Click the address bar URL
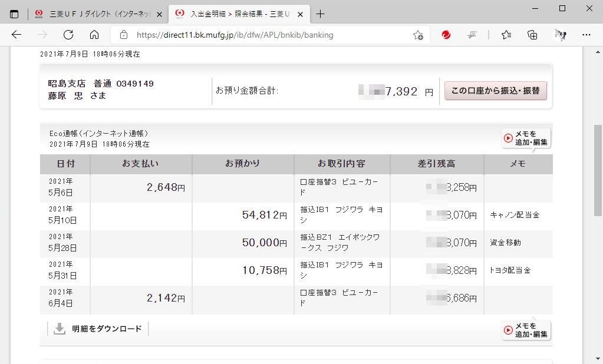Image resolution: width=603 pixels, height=364 pixels. point(235,35)
